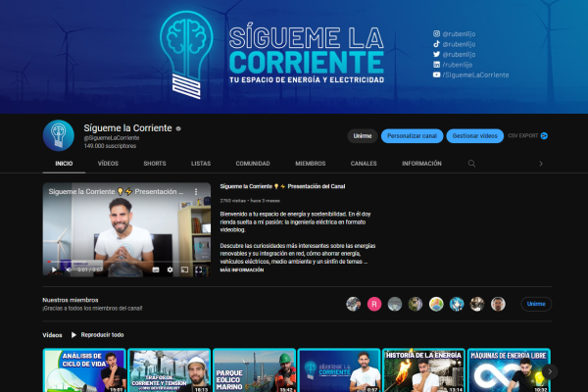Open the Parque Eólico Marino video thumbnail
Viewport: 588px width, 392px height.
(x=254, y=370)
